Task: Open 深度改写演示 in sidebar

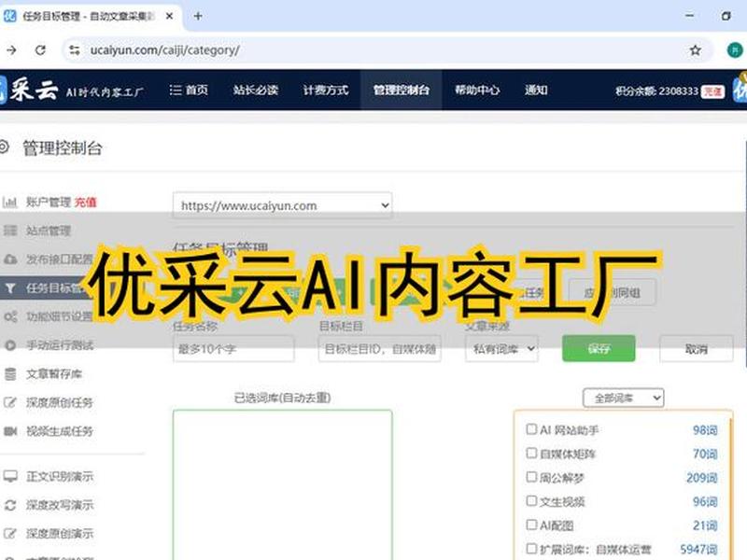Action: tap(60, 505)
